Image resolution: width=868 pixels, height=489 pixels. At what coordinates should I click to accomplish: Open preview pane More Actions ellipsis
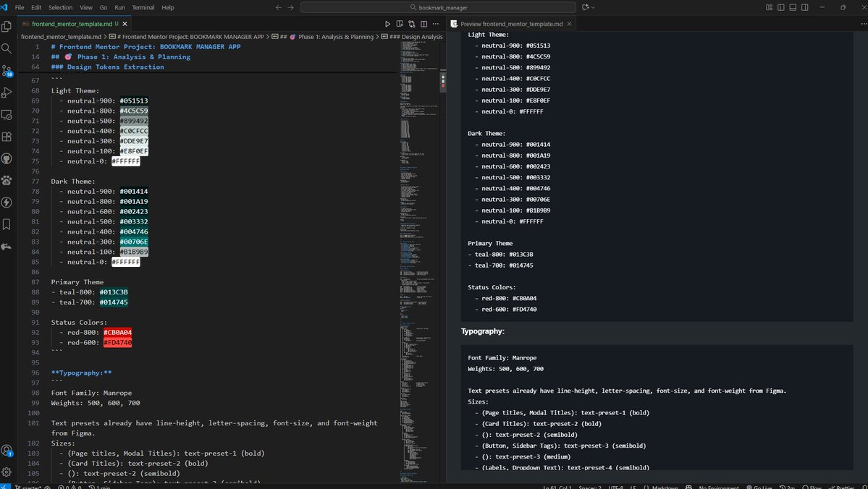click(864, 24)
